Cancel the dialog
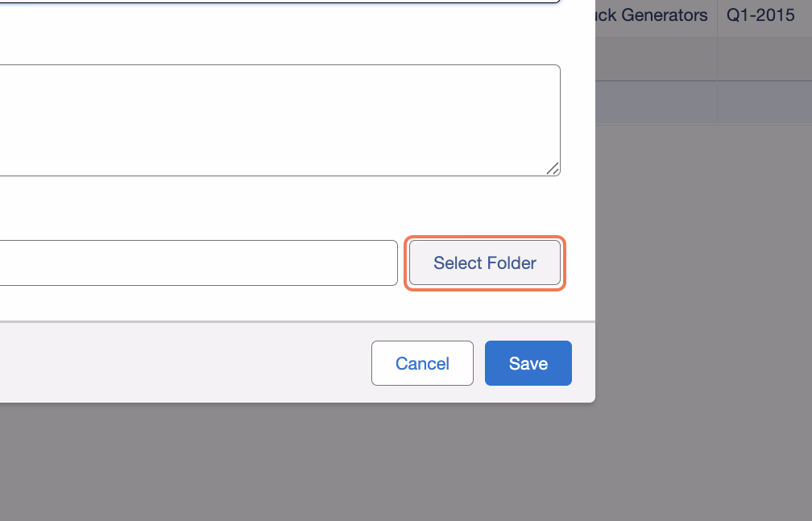This screenshot has width=812, height=521. tap(422, 363)
